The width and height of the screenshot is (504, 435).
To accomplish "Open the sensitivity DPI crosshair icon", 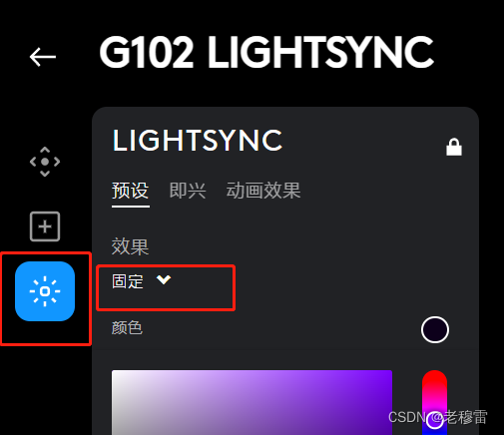I will pos(45,162).
